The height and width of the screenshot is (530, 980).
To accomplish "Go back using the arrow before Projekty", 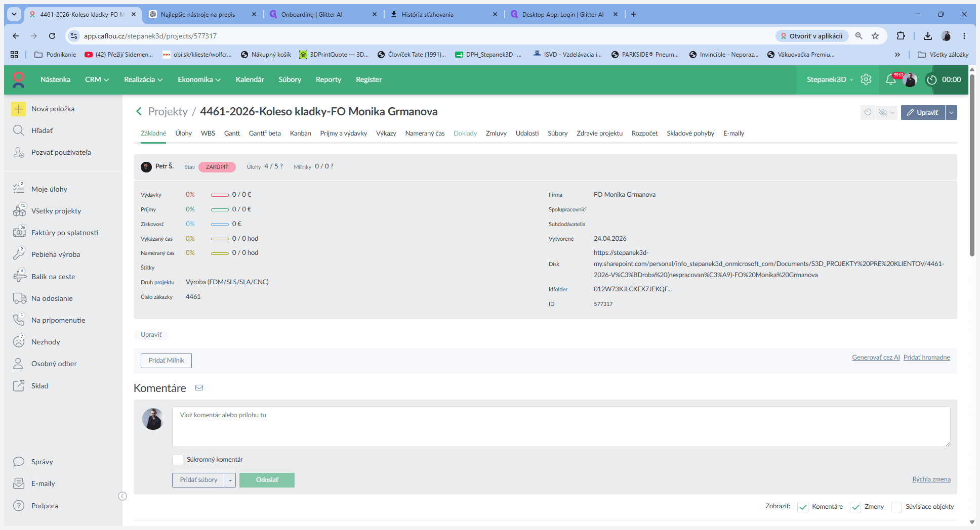I will [139, 111].
